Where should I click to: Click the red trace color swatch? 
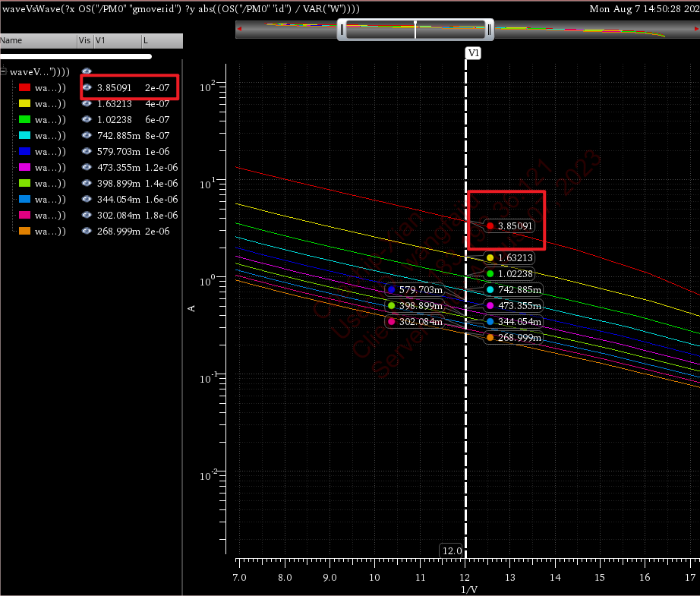click(x=24, y=87)
